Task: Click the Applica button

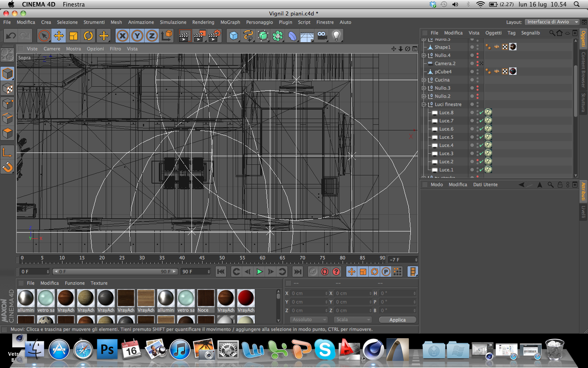Action: coord(397,320)
